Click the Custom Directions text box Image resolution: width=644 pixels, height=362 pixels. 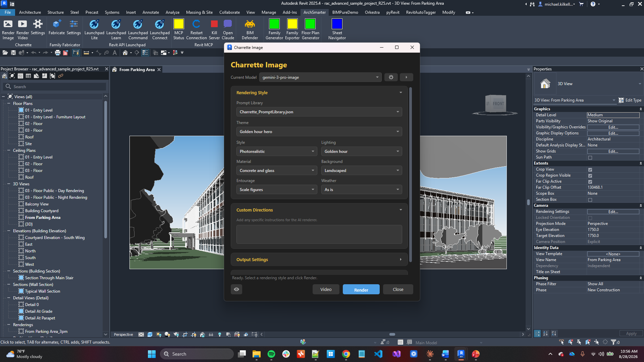click(x=319, y=234)
